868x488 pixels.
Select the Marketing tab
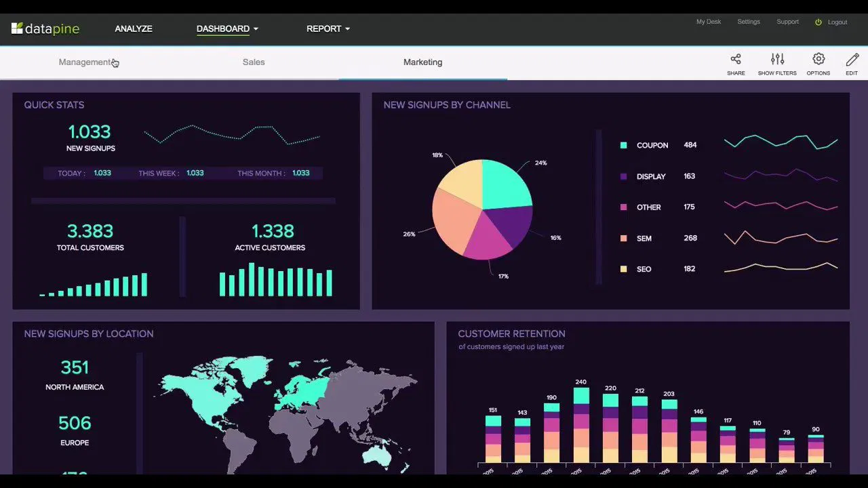click(422, 62)
